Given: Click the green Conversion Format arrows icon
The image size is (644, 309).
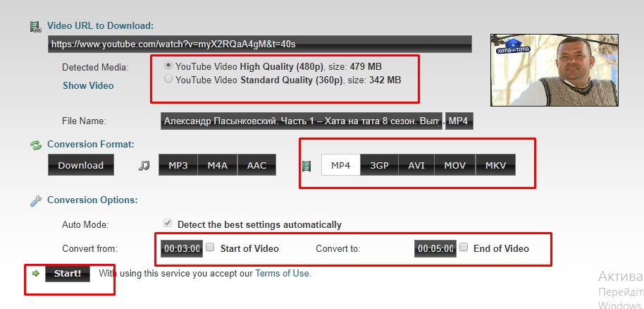Looking at the screenshot, I should pyautogui.click(x=35, y=145).
